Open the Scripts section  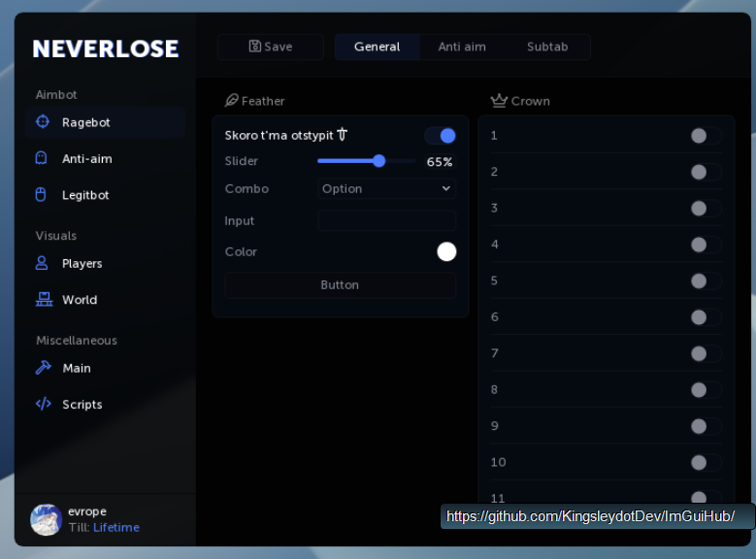(x=106, y=404)
